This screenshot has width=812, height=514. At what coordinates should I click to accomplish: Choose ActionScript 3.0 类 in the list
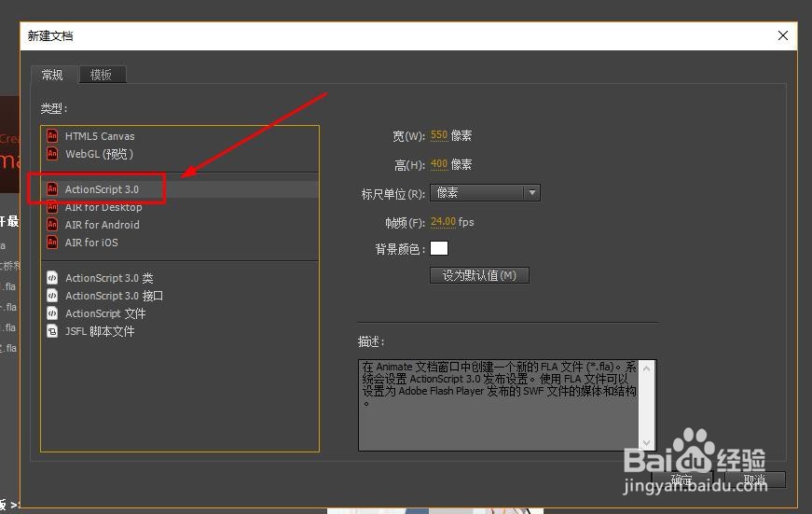coord(180,278)
